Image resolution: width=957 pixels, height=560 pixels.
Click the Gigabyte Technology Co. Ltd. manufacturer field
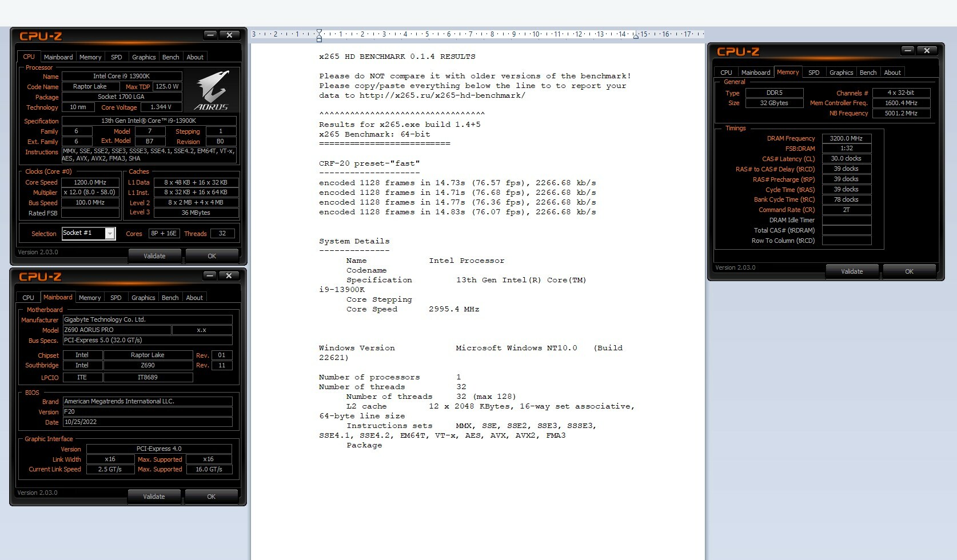147,319
